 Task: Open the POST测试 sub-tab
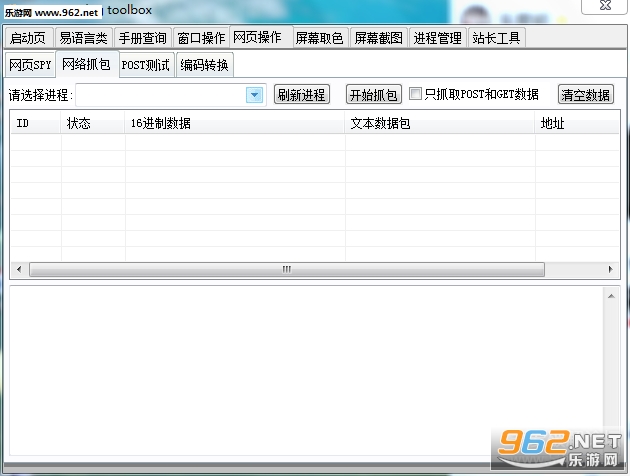tap(146, 65)
